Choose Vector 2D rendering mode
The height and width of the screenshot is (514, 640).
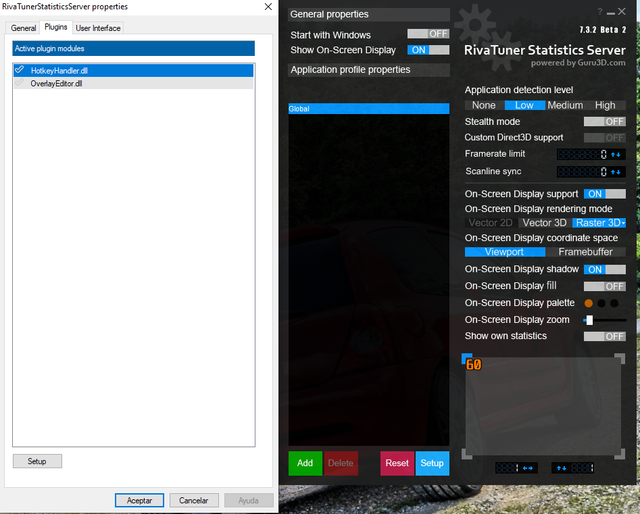pyautogui.click(x=490, y=223)
